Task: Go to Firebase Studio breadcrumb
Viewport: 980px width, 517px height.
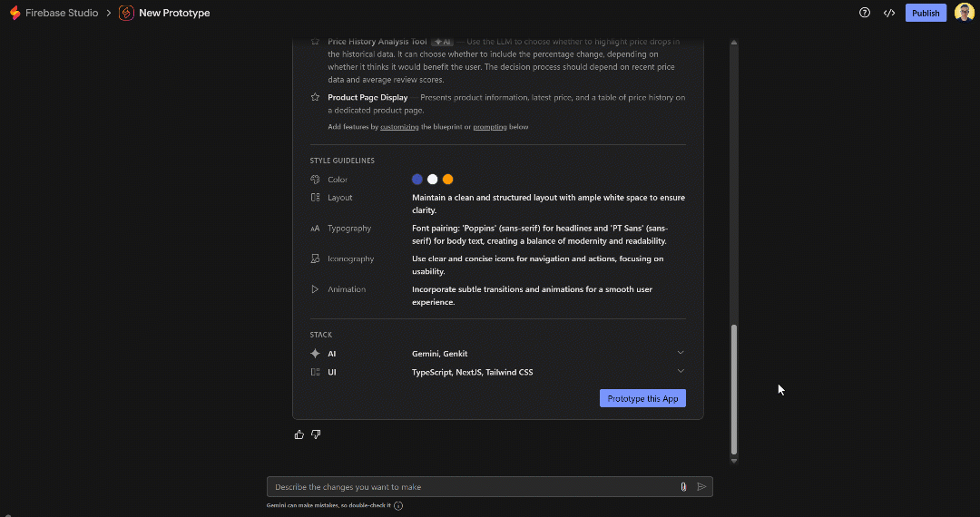Action: [62, 13]
